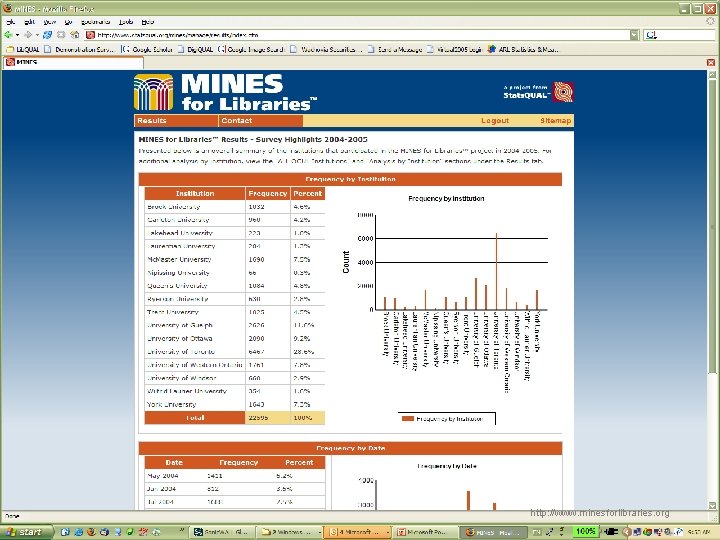Close the tab with the red X button
720x540 pixels.
coord(711,62)
